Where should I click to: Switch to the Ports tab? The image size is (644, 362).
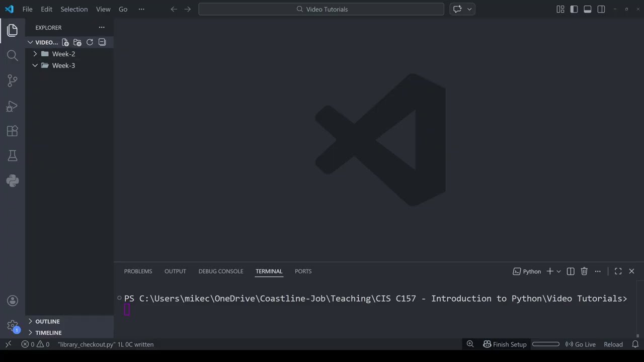click(303, 271)
